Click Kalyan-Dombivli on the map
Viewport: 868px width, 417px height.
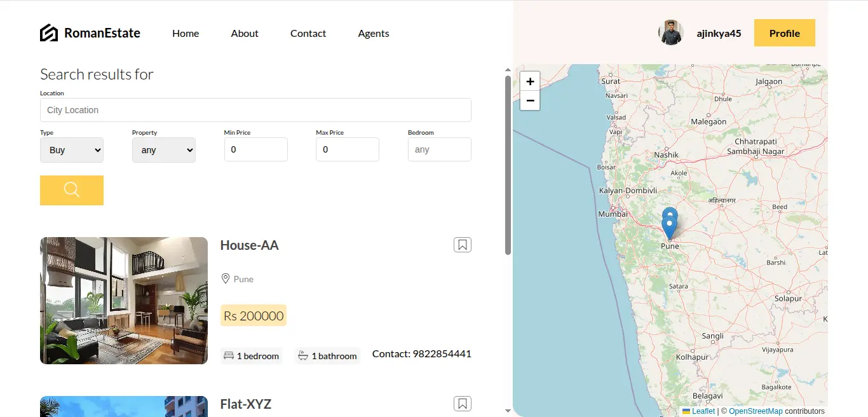[x=628, y=191]
